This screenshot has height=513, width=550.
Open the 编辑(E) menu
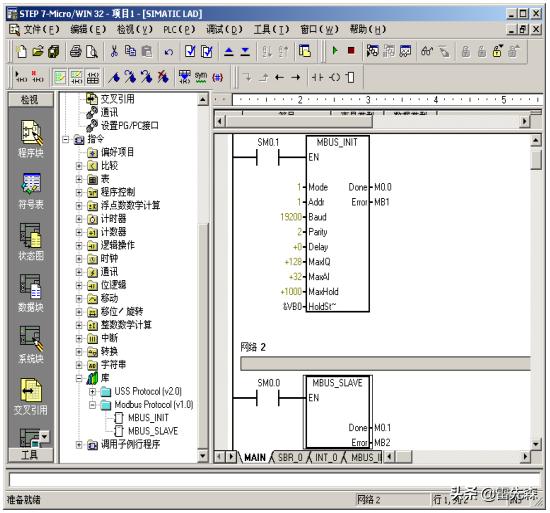tap(88, 29)
